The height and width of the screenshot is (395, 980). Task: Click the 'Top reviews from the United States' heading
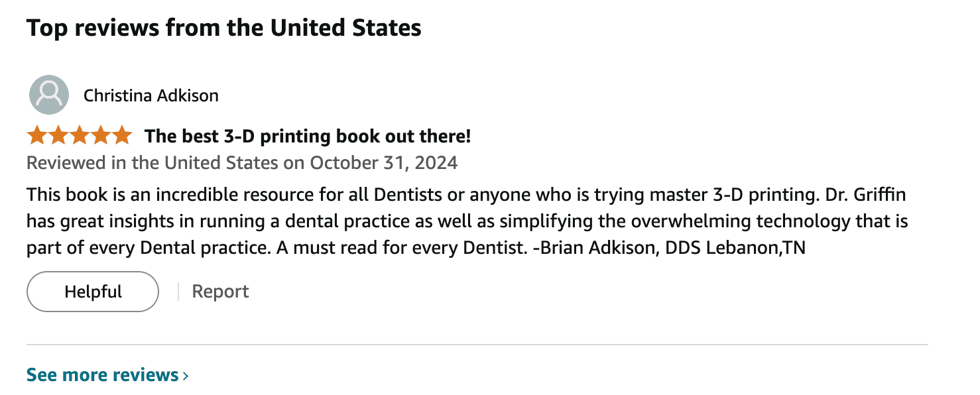click(224, 28)
